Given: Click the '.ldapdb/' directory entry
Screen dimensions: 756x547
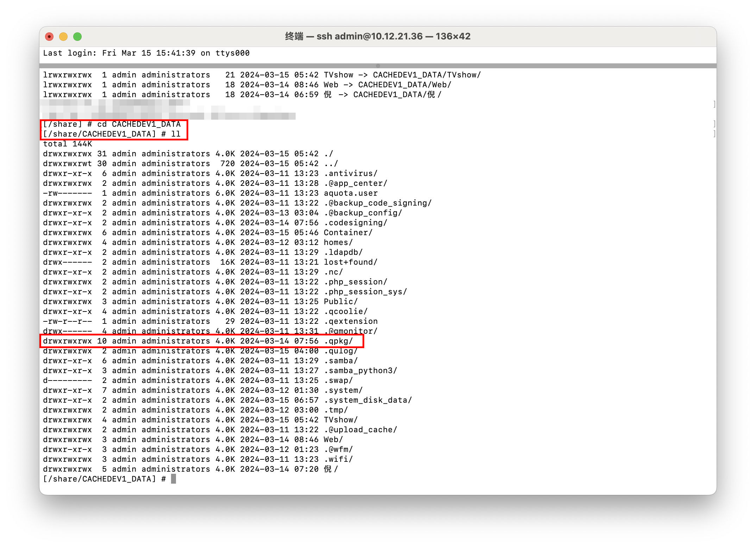Looking at the screenshot, I should click(343, 252).
